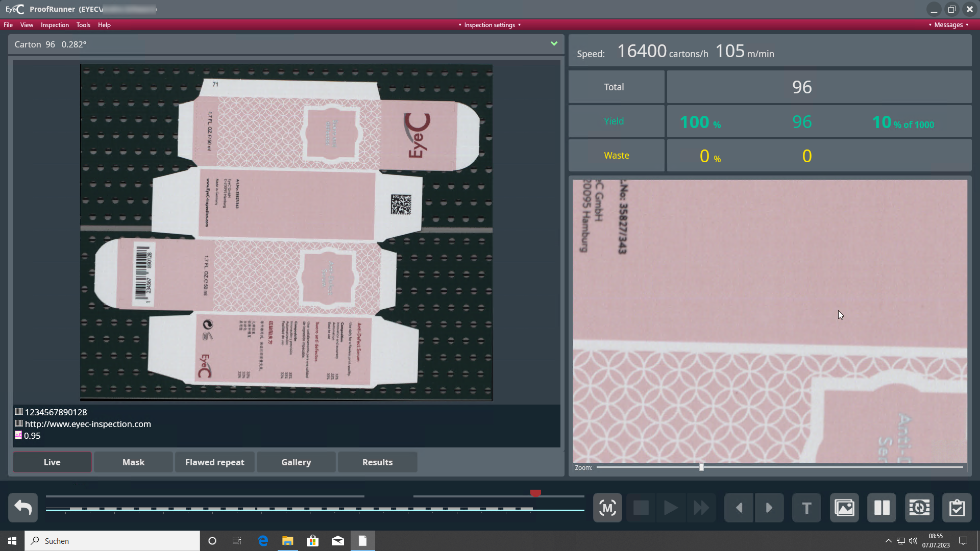
Task: Go to the previous carton with left arrow
Action: pos(739,508)
